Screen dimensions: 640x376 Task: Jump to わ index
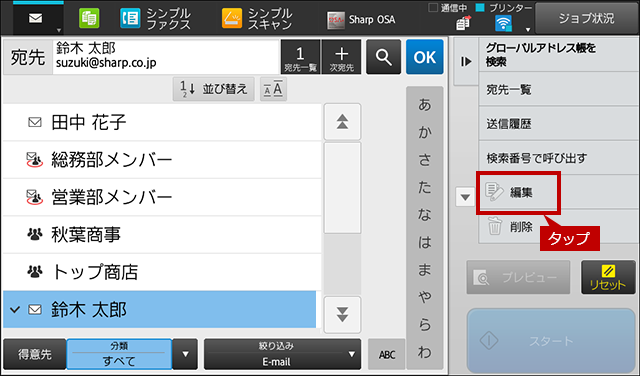[424, 352]
